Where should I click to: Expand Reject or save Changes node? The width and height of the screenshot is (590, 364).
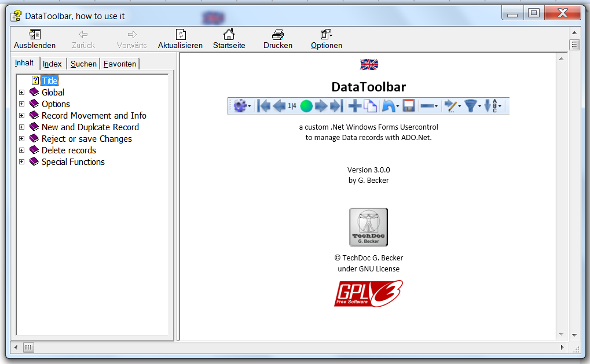pos(22,138)
